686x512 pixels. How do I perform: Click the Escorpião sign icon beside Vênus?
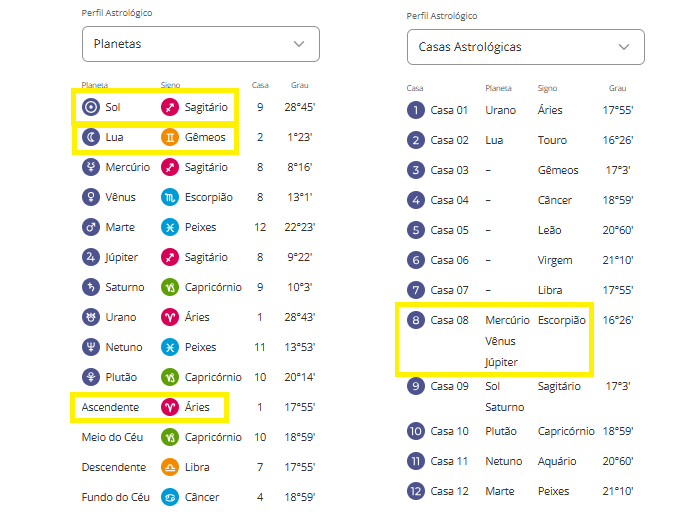(170, 197)
